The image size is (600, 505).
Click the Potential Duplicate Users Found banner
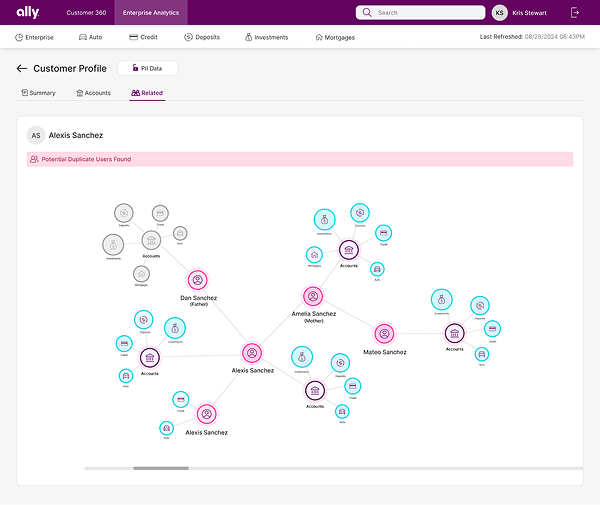tap(300, 159)
